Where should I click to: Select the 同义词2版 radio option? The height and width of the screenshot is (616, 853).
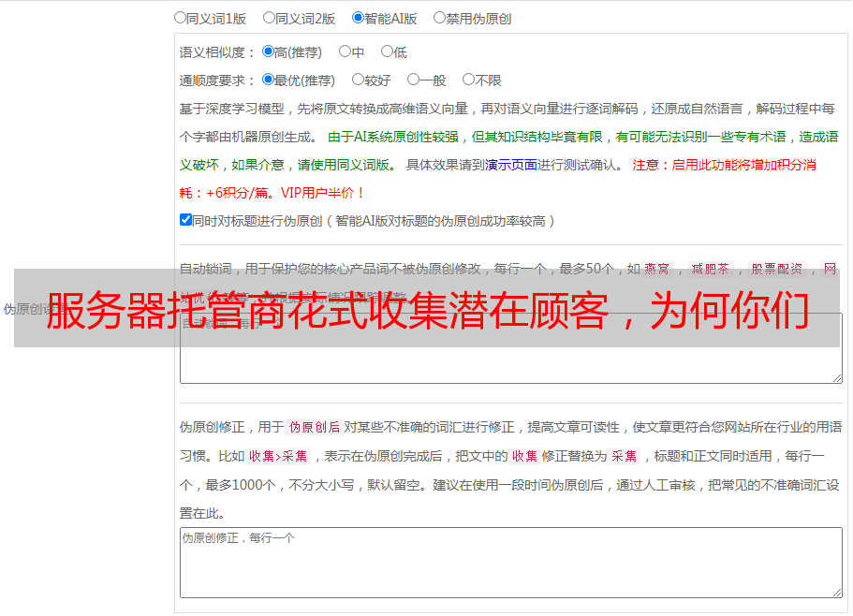click(269, 18)
